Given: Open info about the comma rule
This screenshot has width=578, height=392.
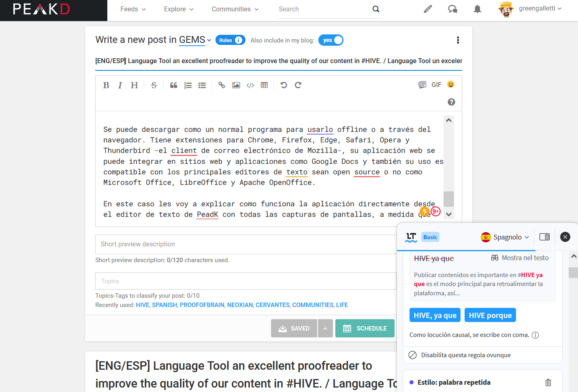Looking at the screenshot, I should (x=535, y=335).
